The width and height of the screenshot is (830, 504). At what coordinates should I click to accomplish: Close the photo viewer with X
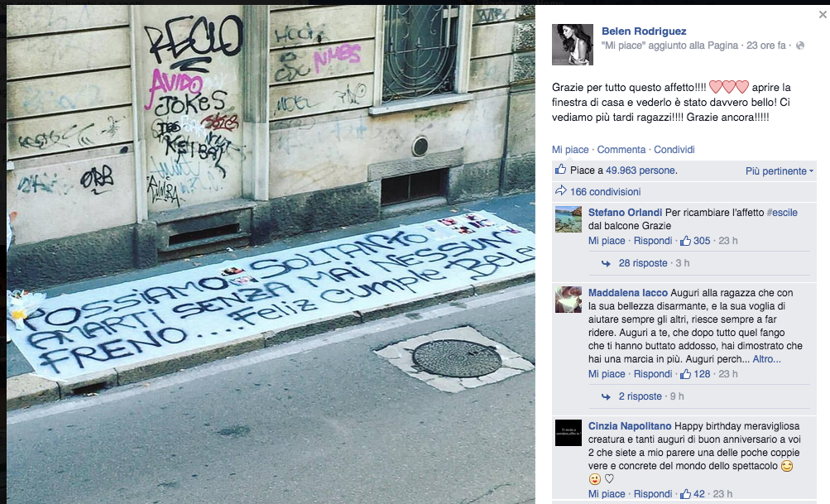click(823, 15)
